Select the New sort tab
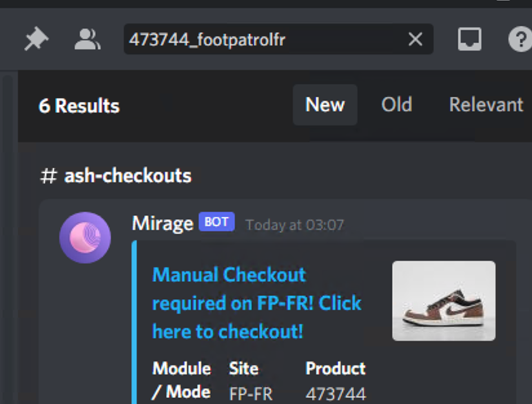This screenshot has width=532, height=404. pyautogui.click(x=325, y=105)
